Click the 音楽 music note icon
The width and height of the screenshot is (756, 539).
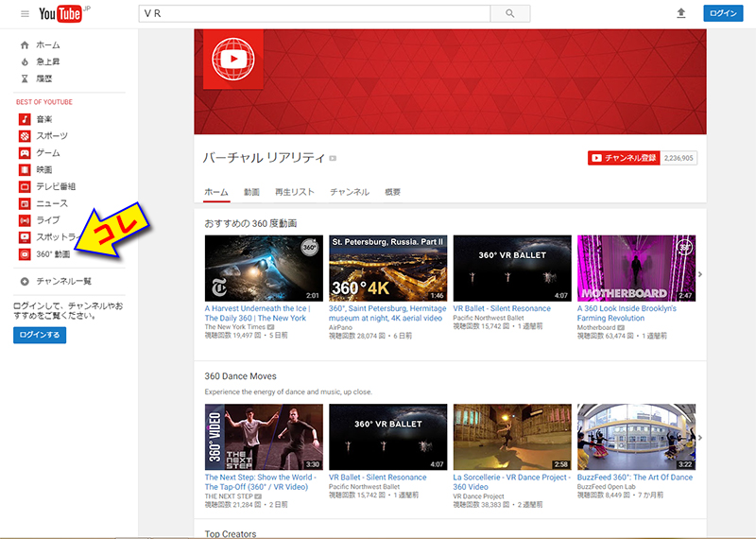pos(25,119)
